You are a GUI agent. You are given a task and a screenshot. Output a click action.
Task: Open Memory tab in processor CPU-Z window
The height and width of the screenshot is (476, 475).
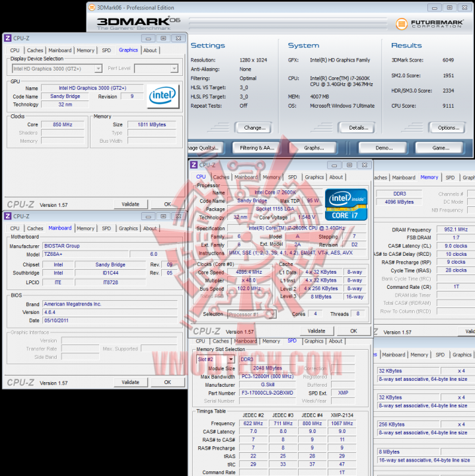point(272,177)
